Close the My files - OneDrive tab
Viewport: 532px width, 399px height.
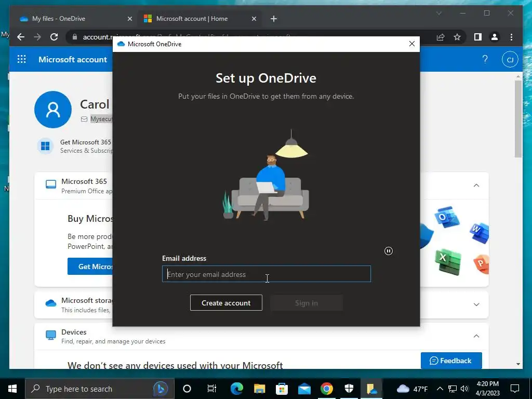(x=129, y=19)
